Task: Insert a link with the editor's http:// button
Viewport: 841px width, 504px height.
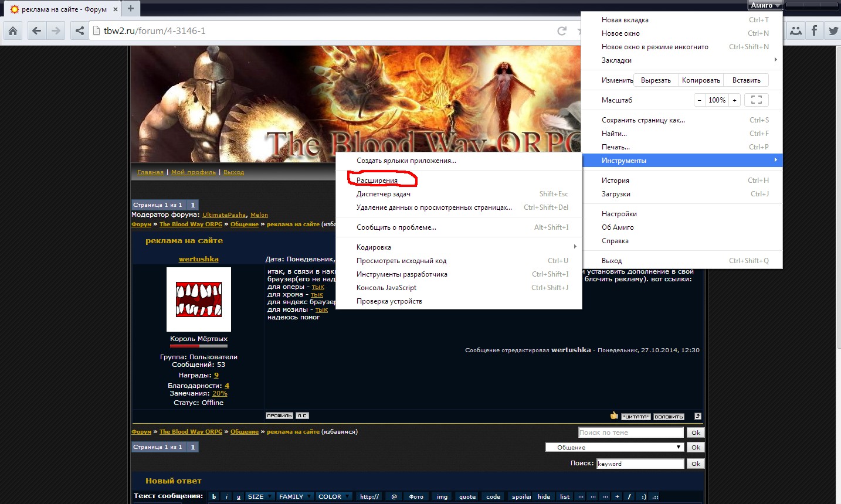Action: pyautogui.click(x=369, y=496)
